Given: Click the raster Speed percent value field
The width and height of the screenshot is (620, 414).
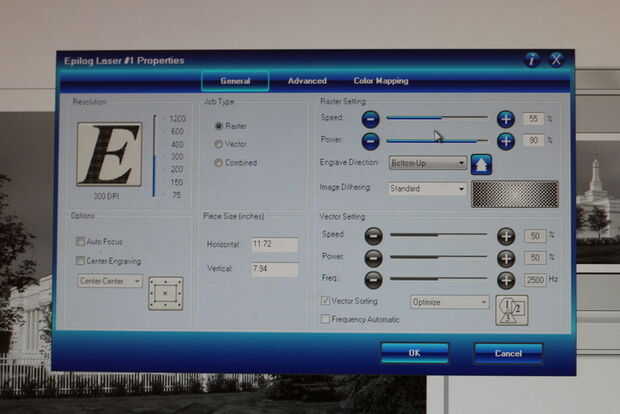Looking at the screenshot, I should pos(533,119).
